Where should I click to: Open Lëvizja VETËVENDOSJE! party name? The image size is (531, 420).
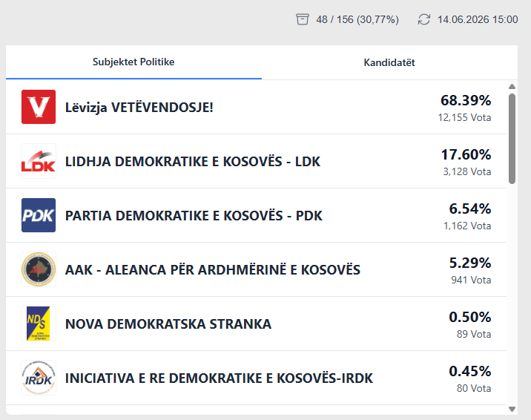pos(139,108)
